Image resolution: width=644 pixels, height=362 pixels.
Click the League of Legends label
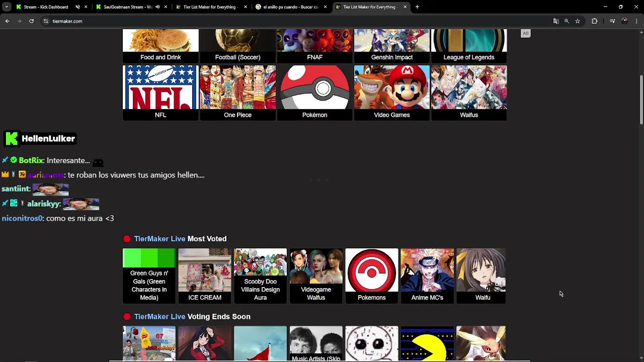[x=469, y=57]
